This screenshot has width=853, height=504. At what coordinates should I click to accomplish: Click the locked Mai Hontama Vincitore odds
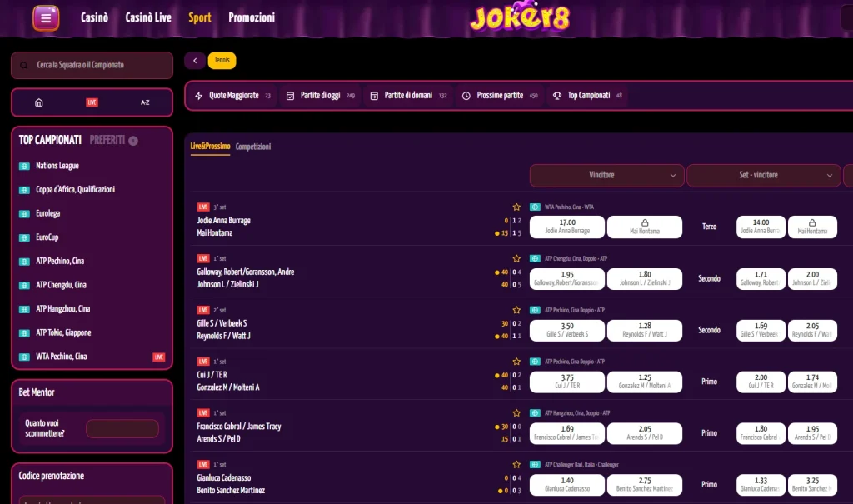pos(645,227)
